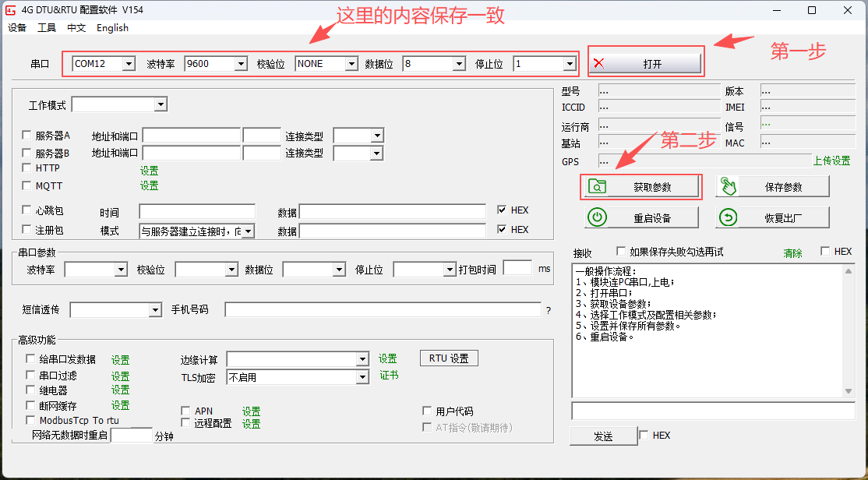
Task: Expand the 工作模式 dropdown
Action: (161, 104)
